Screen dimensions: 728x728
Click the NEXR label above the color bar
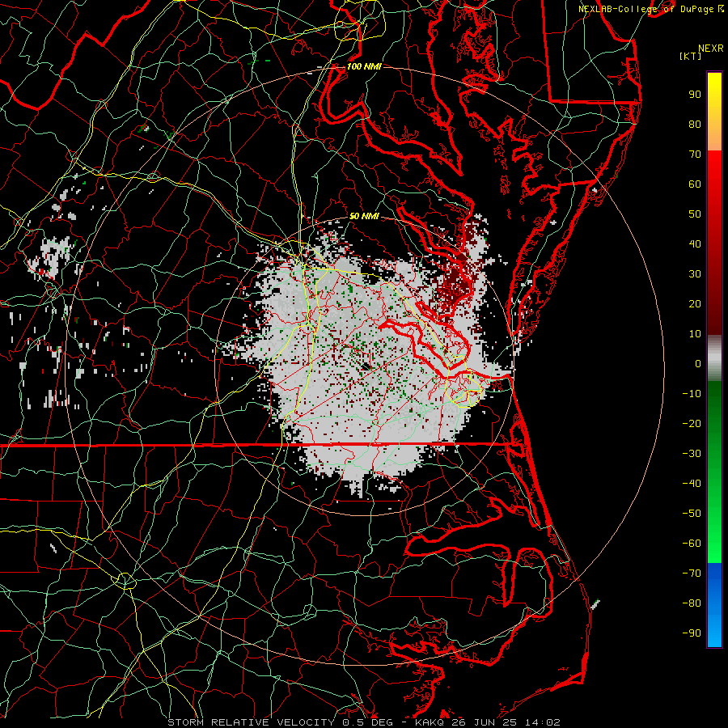(x=711, y=49)
